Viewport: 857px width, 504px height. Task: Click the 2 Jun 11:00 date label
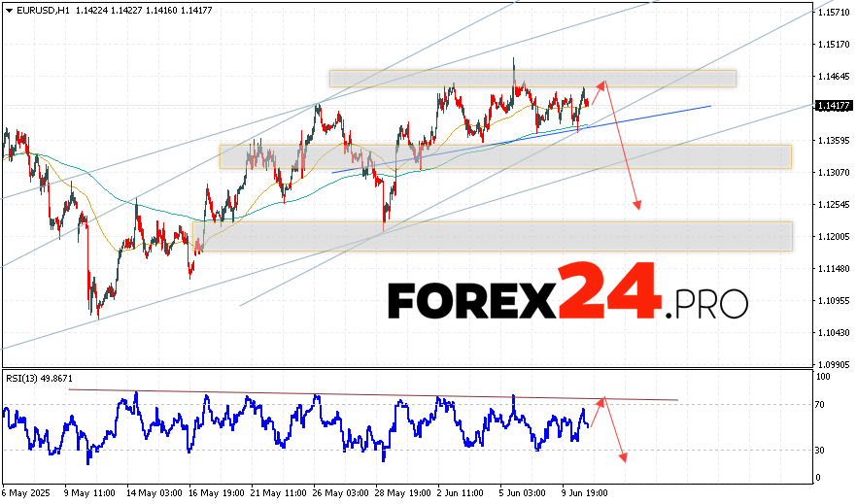[x=455, y=492]
